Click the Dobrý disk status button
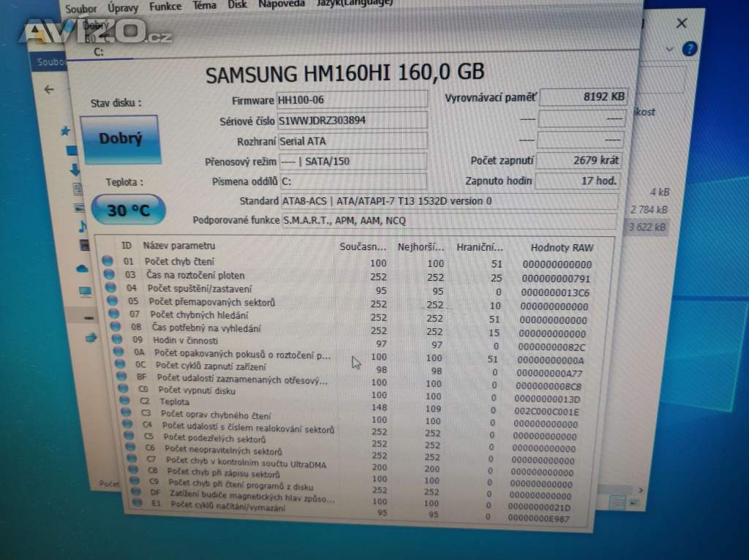Viewport: 749px width, 560px height. 121,139
